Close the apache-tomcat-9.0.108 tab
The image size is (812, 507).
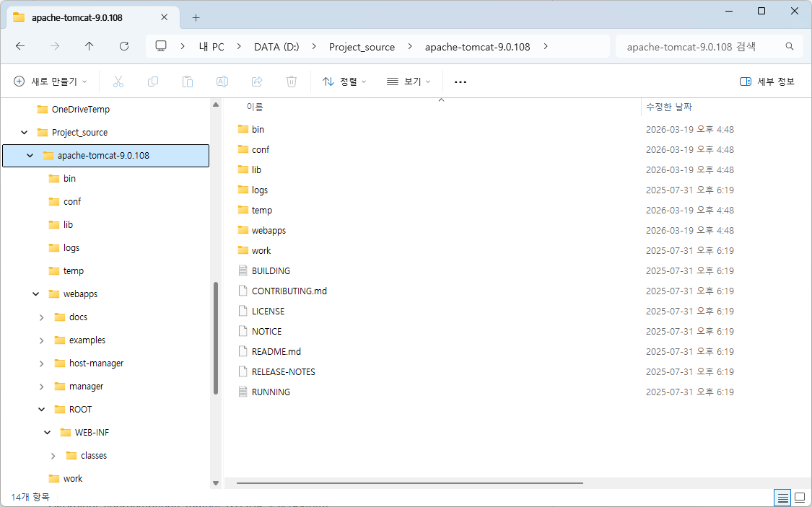click(164, 17)
